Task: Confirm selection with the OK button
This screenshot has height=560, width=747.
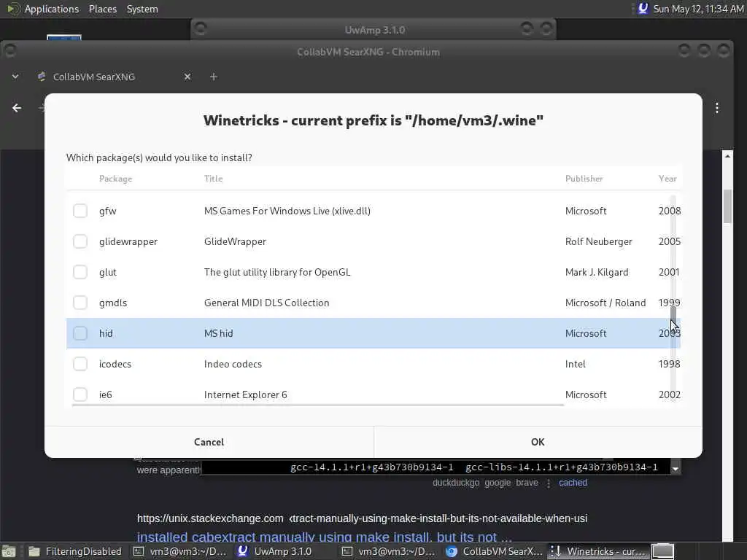Action: 538,442
